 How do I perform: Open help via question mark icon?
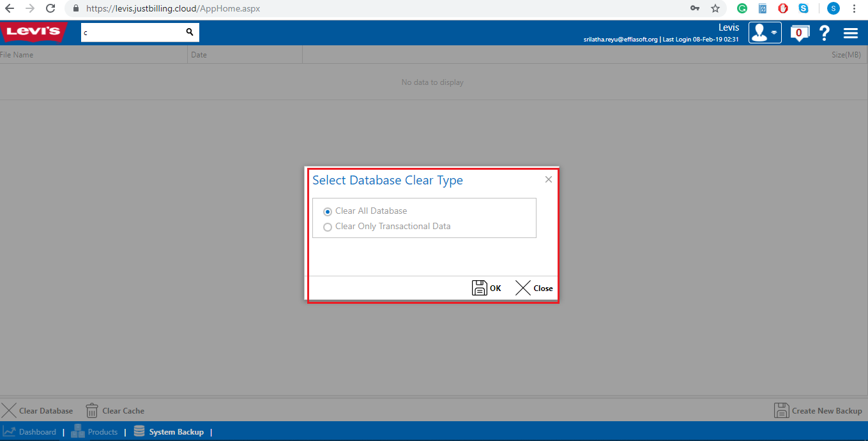click(x=825, y=33)
